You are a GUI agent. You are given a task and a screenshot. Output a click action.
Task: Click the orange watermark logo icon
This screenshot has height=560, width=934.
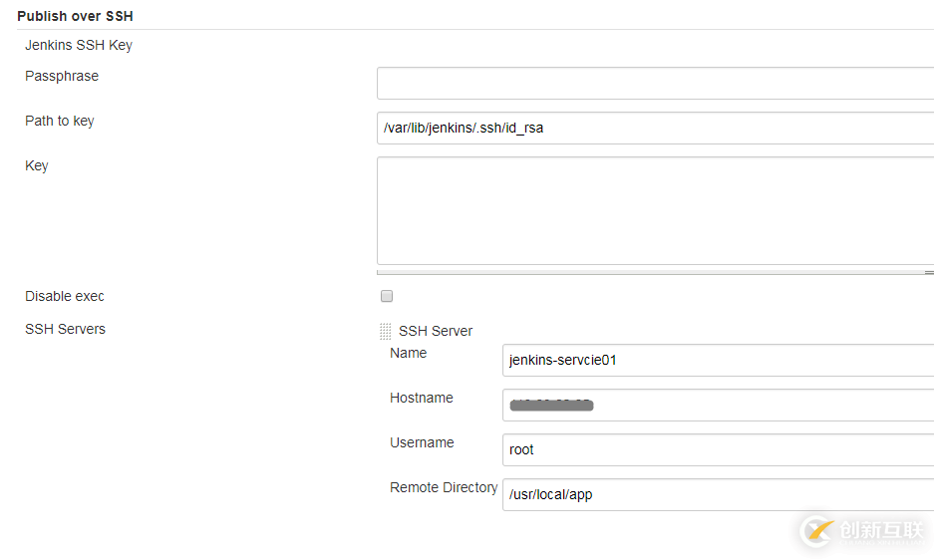click(x=817, y=530)
